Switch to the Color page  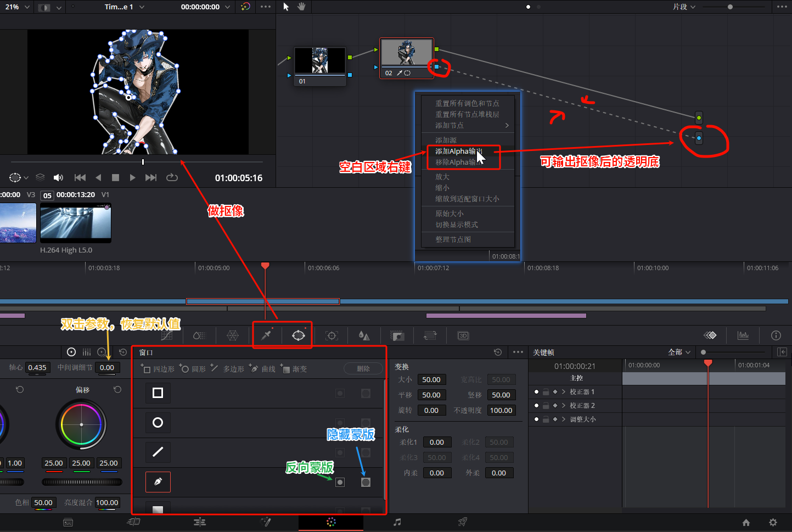(x=331, y=522)
